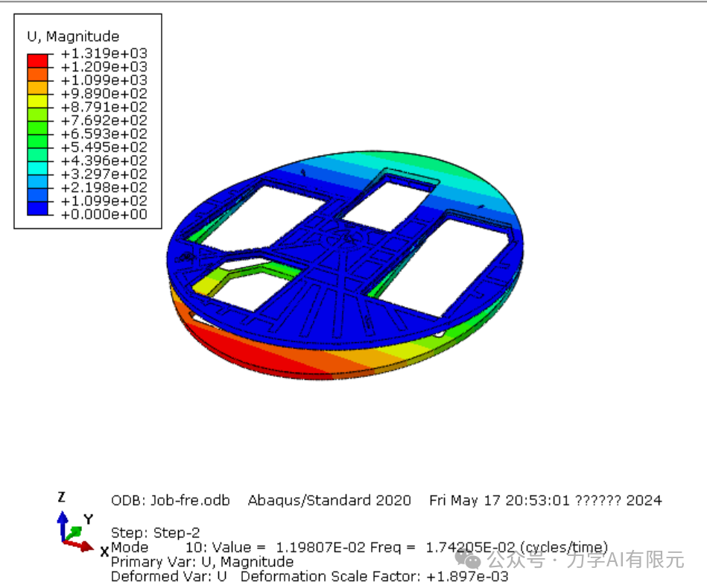
Task: Click the legend value +1.099e+03
Action: (x=104, y=80)
